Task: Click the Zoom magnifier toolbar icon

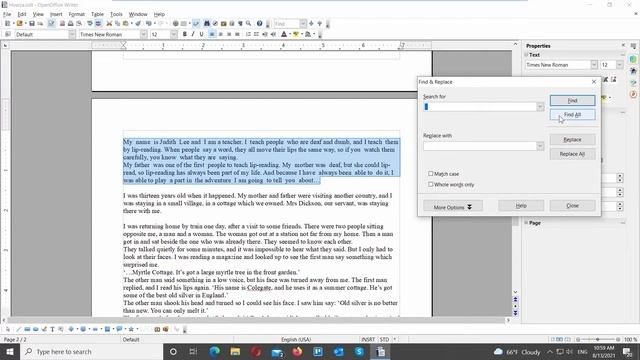Action: coord(248,24)
